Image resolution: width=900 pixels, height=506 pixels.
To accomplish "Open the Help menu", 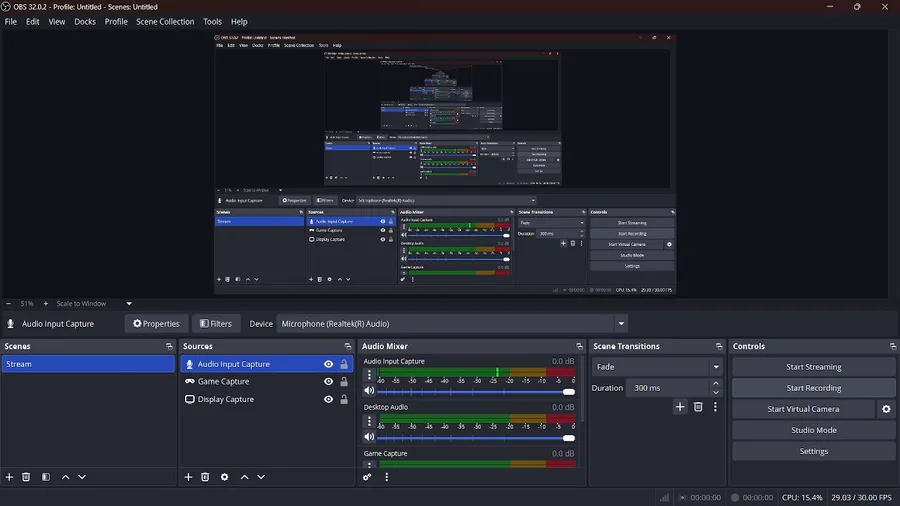I will click(x=239, y=22).
